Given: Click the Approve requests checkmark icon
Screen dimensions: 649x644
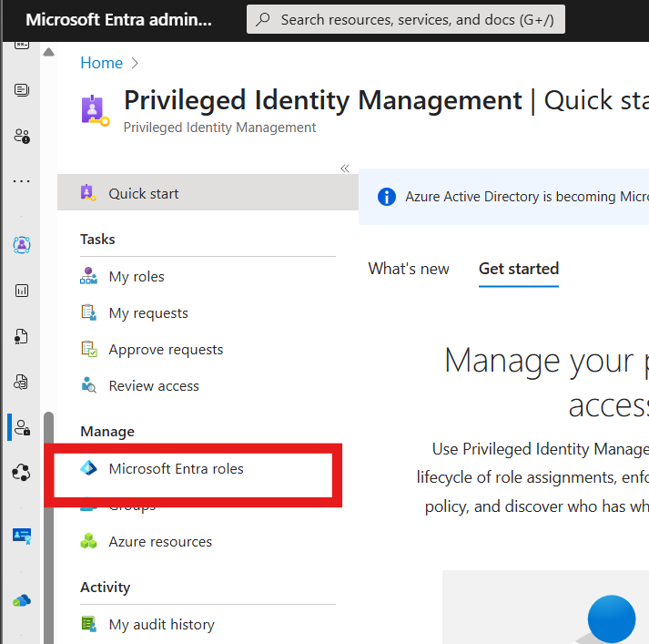Looking at the screenshot, I should point(89,349).
